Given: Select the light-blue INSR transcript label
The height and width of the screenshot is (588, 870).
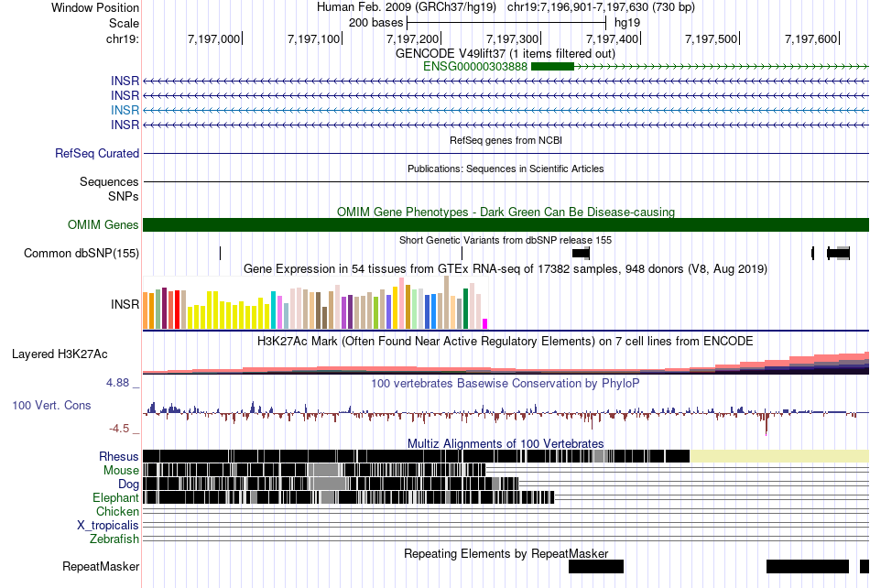Looking at the screenshot, I should coord(125,110).
